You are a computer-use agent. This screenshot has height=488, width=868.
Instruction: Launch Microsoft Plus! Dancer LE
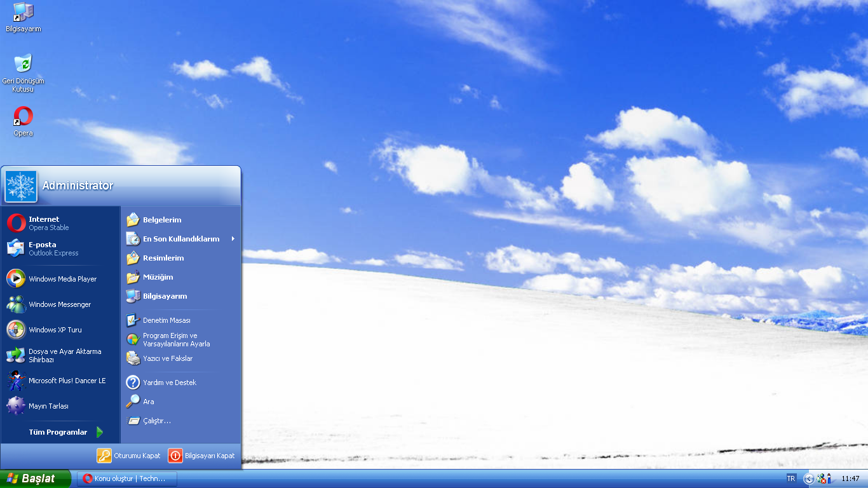[60, 380]
